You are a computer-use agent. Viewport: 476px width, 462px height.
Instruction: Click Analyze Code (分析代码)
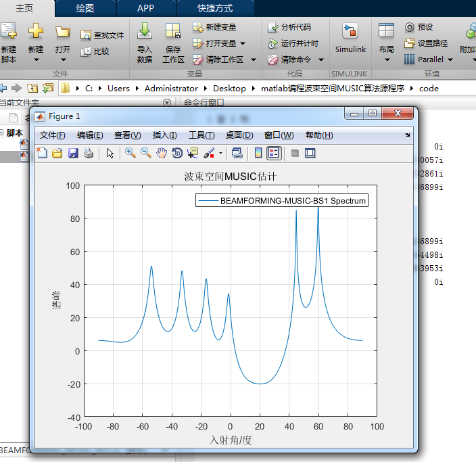289,27
